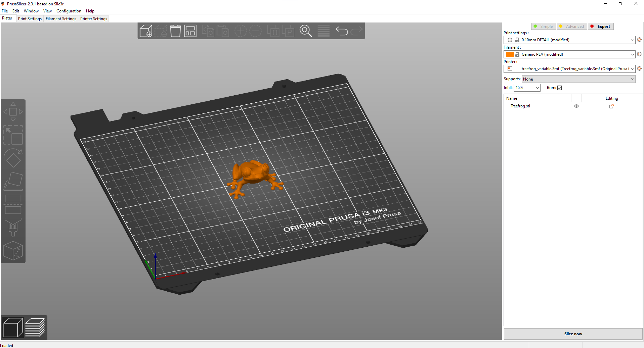Switch to the Filament Settings tab
Viewport: 644px width, 348px height.
(x=61, y=19)
